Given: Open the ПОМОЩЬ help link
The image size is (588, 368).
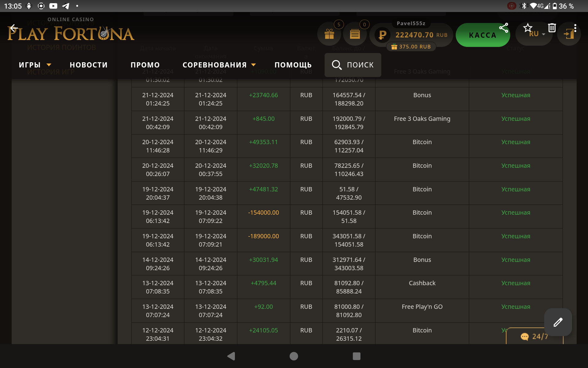Looking at the screenshot, I should pyautogui.click(x=293, y=65).
